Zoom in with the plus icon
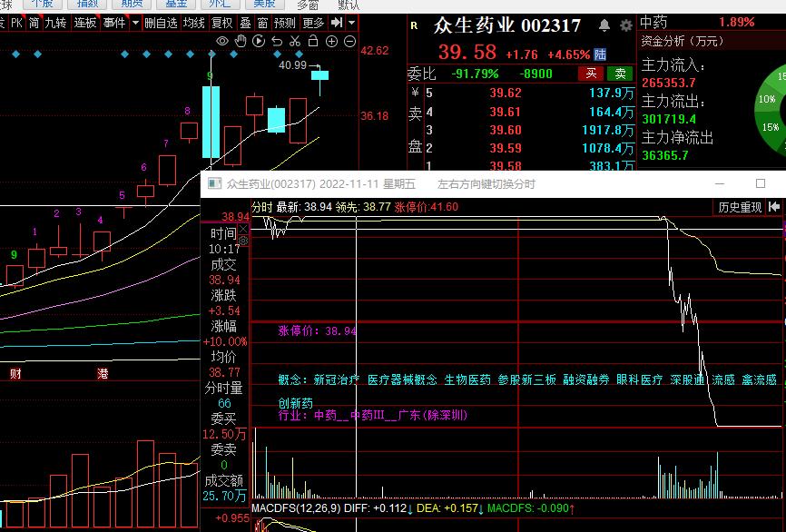 [x=331, y=41]
